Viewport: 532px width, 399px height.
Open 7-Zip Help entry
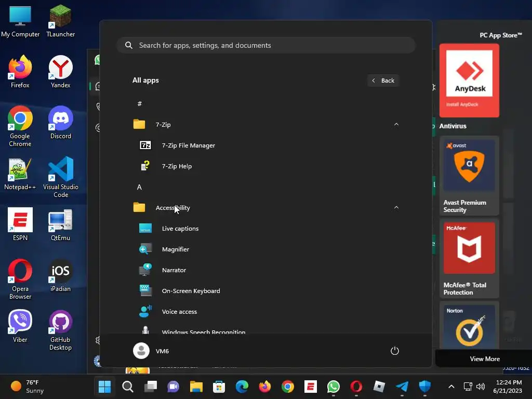265,166
